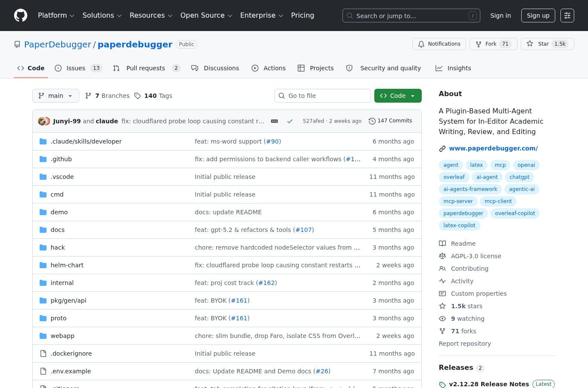The image size is (588, 388).
Task: Click the Go to file input
Action: 323,96
